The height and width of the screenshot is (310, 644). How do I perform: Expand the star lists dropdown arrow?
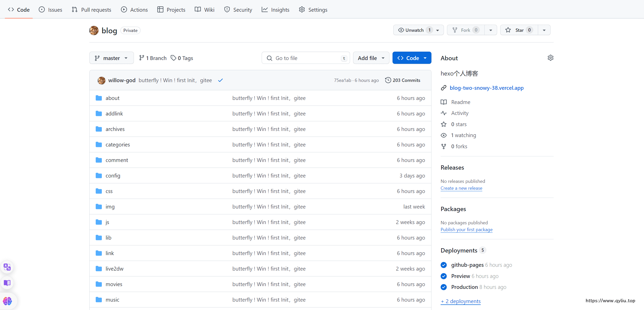click(544, 30)
